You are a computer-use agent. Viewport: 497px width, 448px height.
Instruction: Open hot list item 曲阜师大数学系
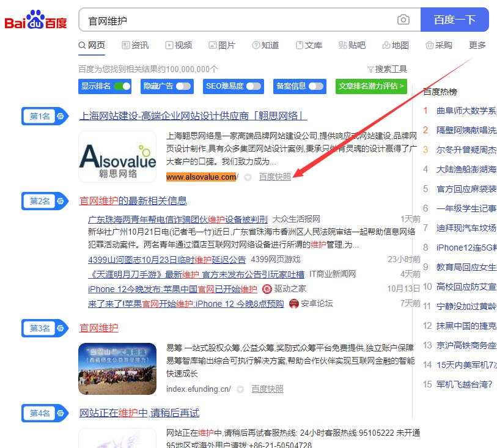466,111
